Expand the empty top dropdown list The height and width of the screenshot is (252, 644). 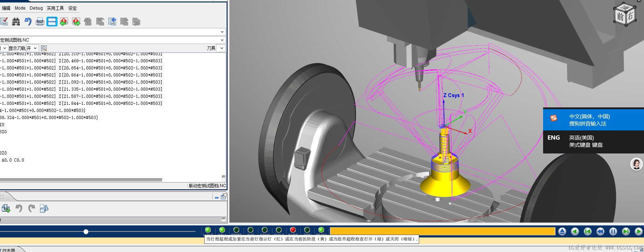222,32
